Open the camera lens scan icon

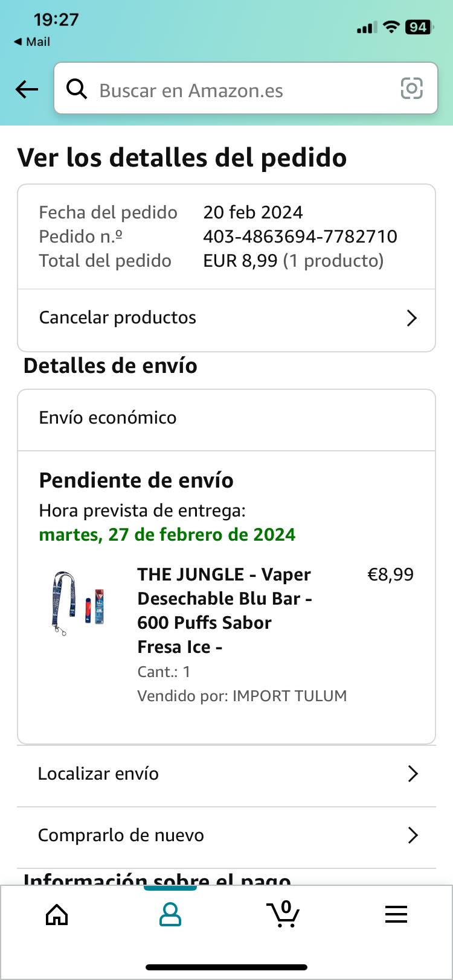click(412, 89)
